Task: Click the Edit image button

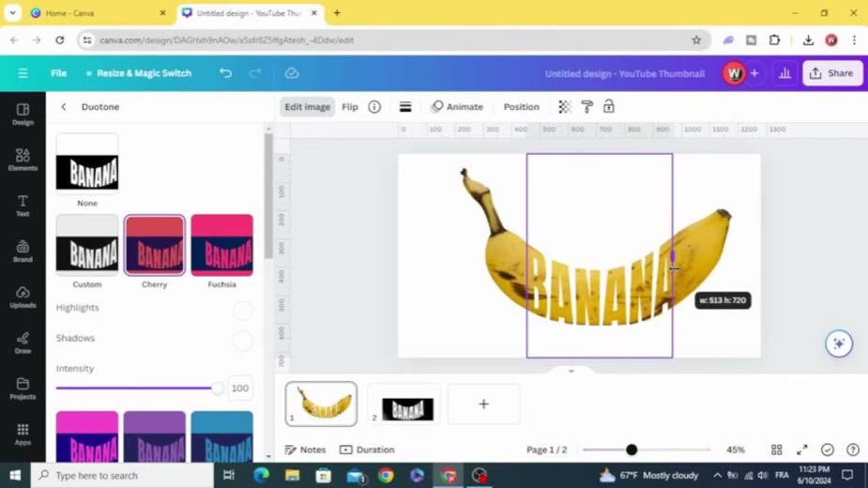Action: coord(307,106)
